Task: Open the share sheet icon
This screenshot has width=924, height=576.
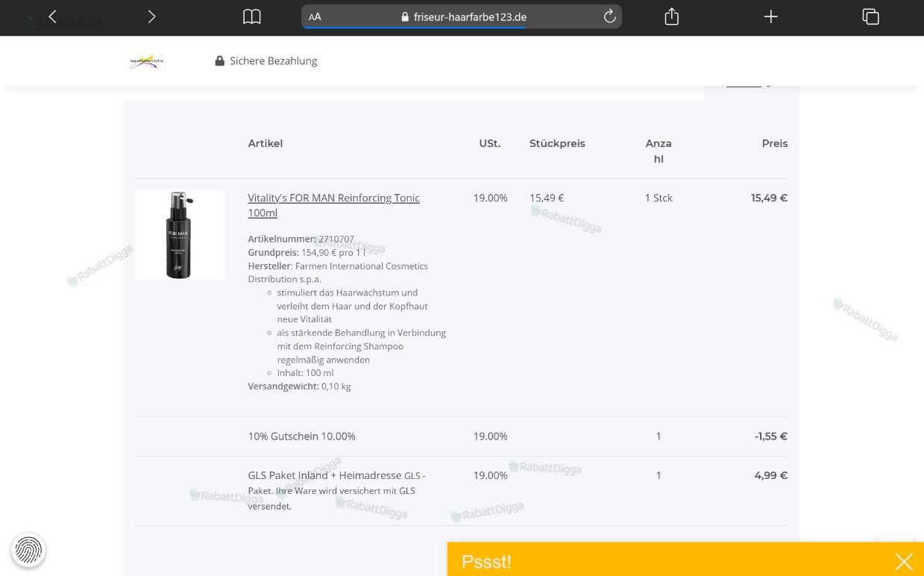Action: tap(671, 16)
